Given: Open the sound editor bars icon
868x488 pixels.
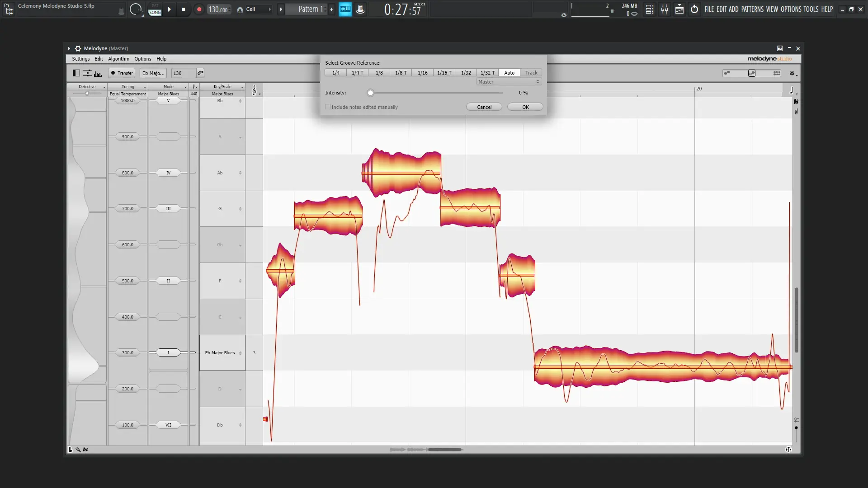Looking at the screenshot, I should [x=98, y=73].
